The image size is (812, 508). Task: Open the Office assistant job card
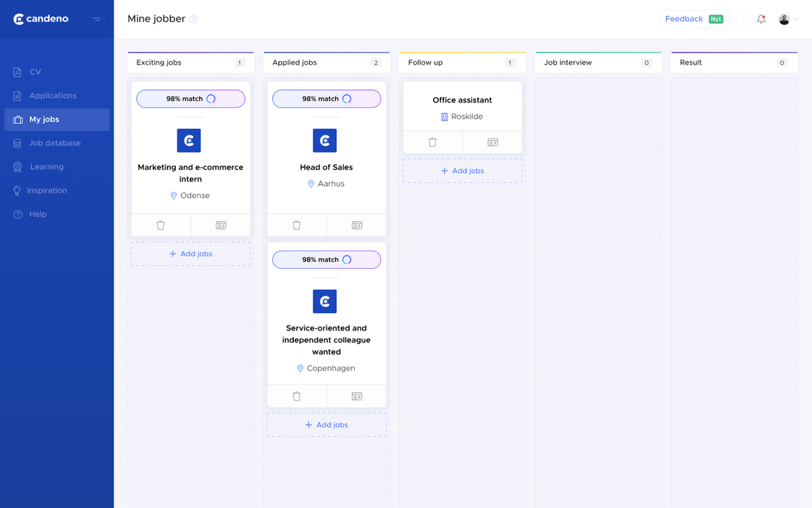(462, 99)
